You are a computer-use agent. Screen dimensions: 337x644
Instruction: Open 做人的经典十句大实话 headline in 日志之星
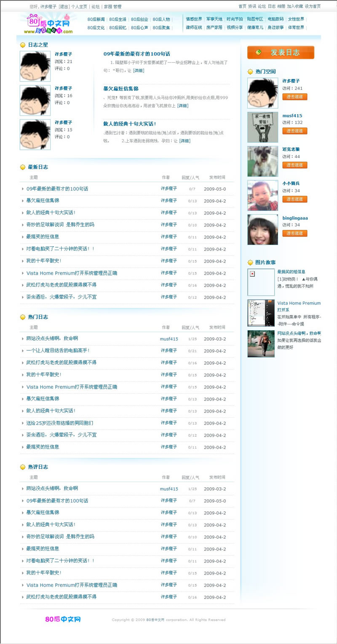point(130,124)
